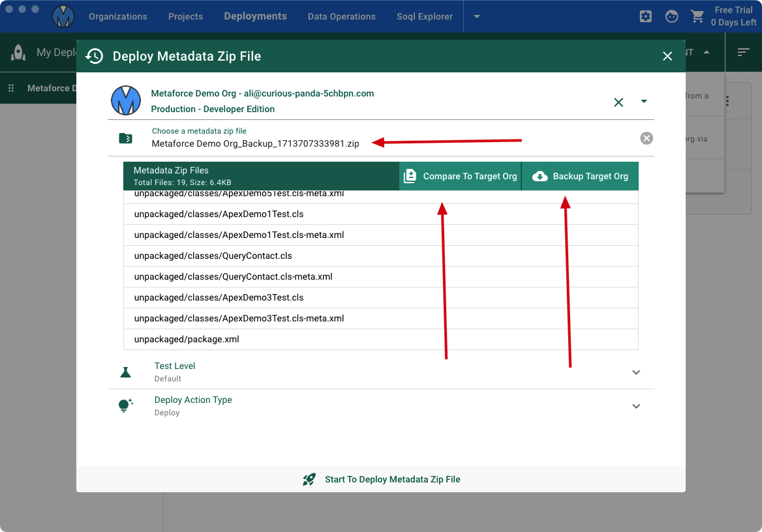This screenshot has width=762, height=532.
Task: Go to the Deployments tab
Action: tap(255, 16)
